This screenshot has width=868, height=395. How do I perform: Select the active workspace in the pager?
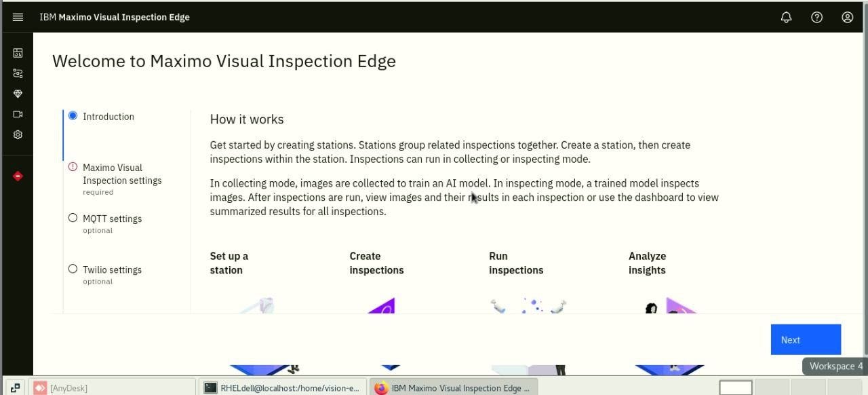tap(736, 388)
